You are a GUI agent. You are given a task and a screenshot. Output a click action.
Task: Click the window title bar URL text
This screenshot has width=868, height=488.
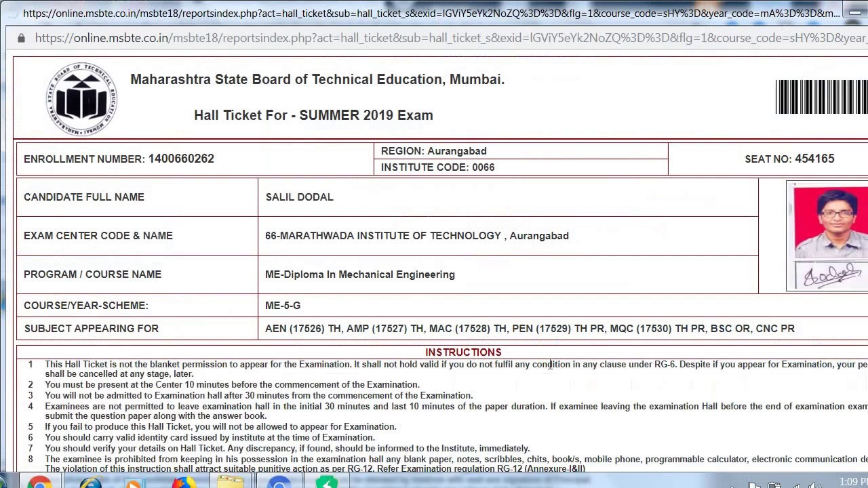pyautogui.click(x=431, y=13)
